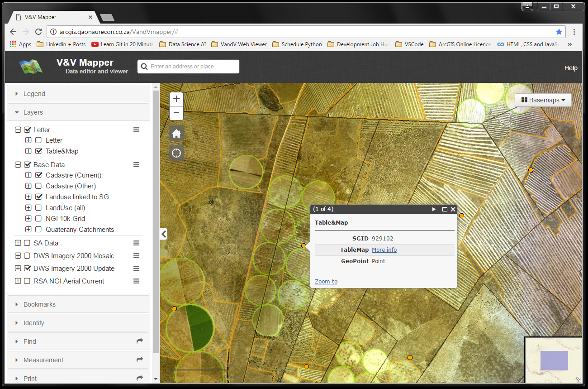Enable the NGI 10k Grid layer
The height and width of the screenshot is (389, 588).
(38, 219)
